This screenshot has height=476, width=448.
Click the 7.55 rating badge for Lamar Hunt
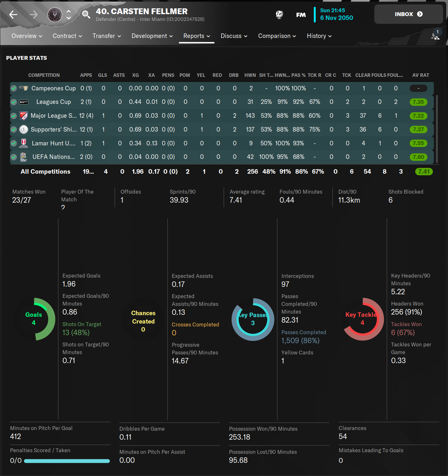coord(418,143)
